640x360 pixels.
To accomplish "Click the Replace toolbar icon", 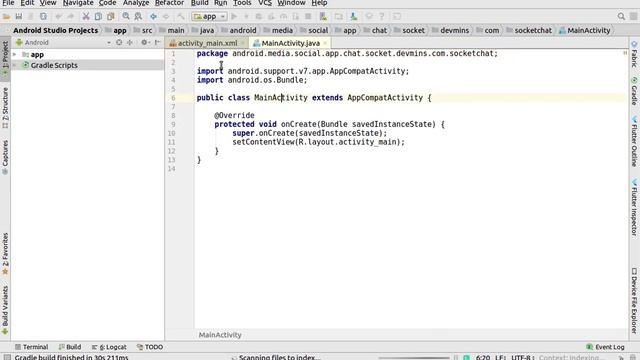I will click(x=138, y=17).
